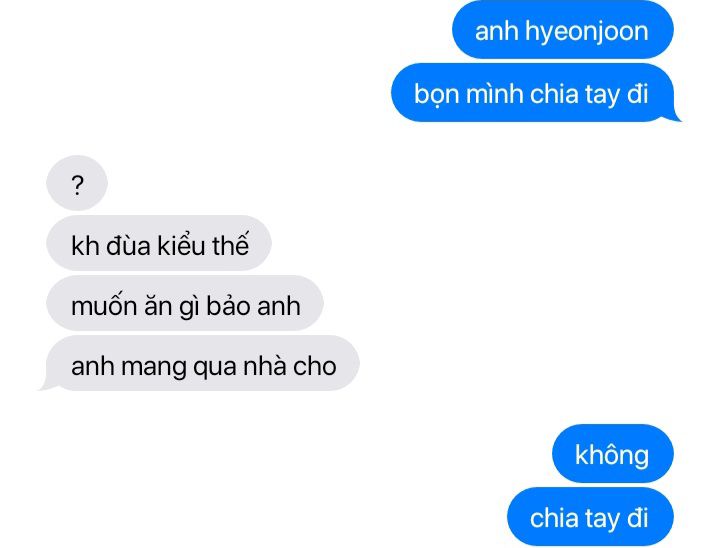This screenshot has height=548, width=720.
Task: Tap the "kh đùa kiểu thế" message
Action: tap(159, 243)
